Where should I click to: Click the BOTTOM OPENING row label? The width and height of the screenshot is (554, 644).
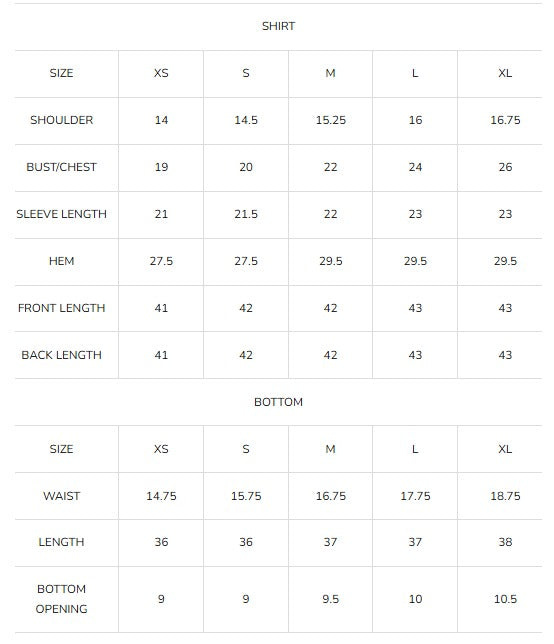62,599
